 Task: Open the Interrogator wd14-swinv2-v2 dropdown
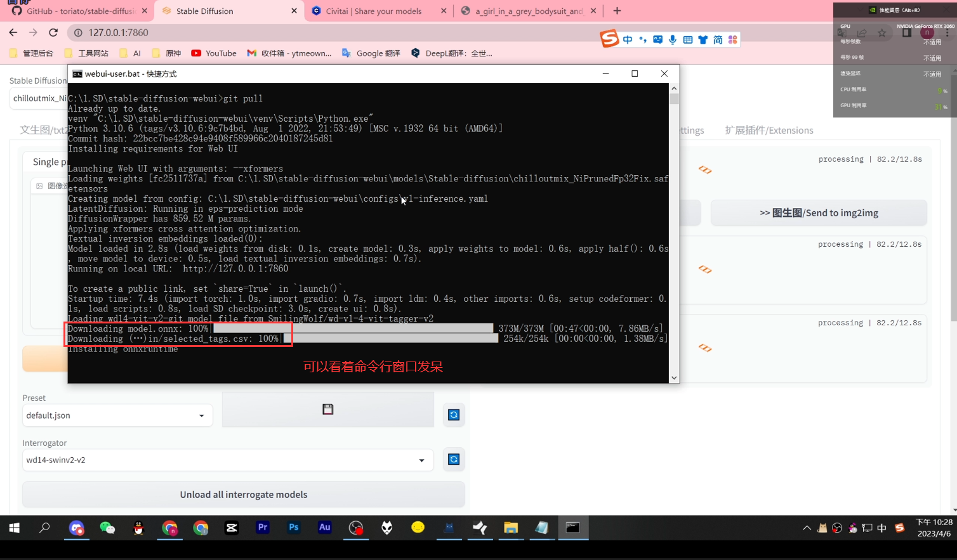[228, 460]
